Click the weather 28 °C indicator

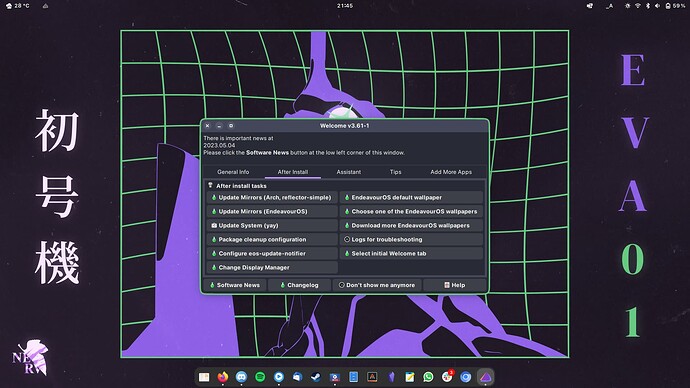(18, 6)
